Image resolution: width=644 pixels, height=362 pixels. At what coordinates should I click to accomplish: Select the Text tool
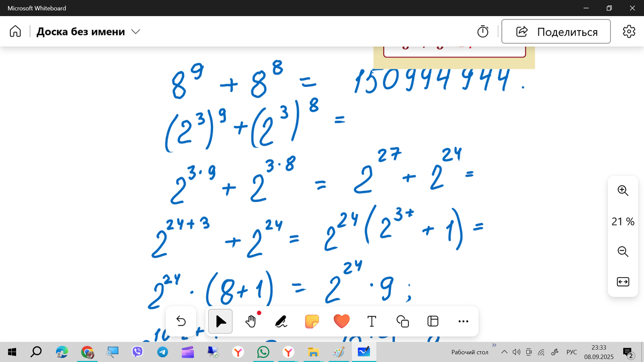[371, 321]
